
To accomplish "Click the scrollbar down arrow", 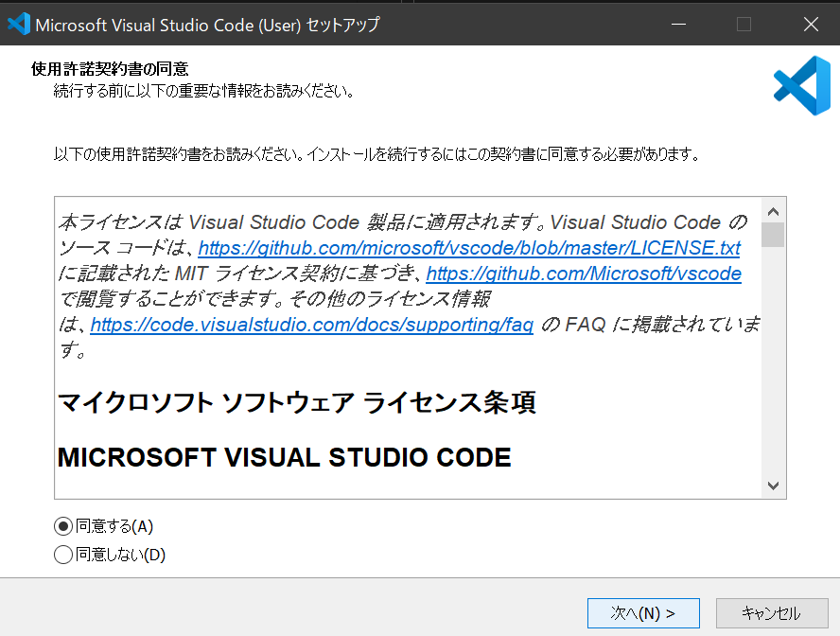I will (x=774, y=484).
